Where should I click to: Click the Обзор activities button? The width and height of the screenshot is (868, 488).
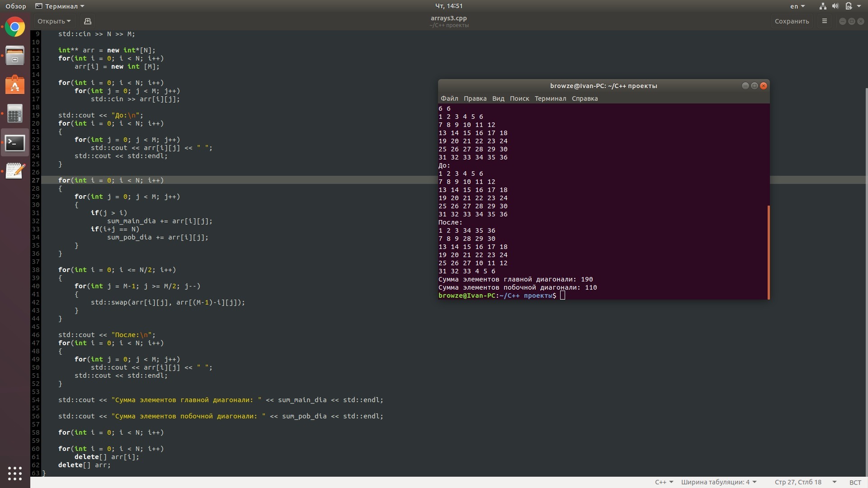[16, 6]
